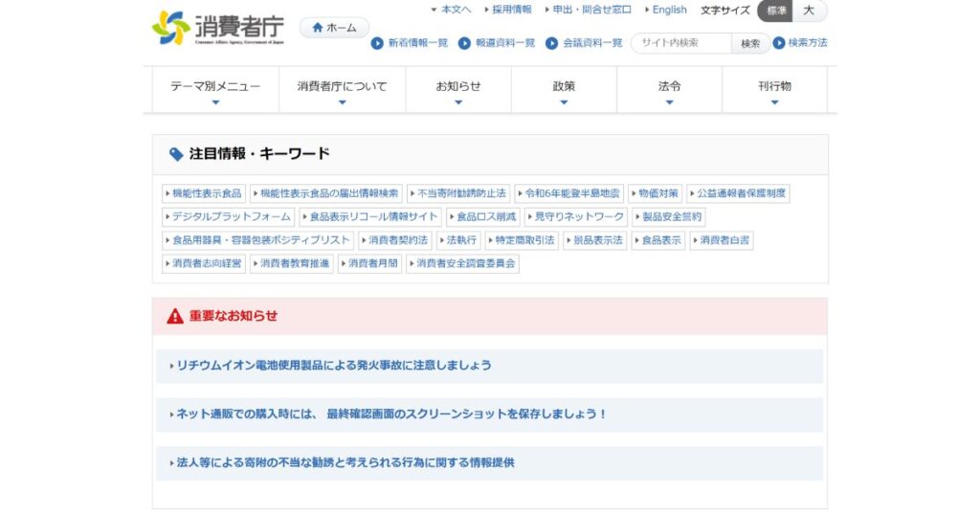
Task: Click circle arrow icon beside 報道資料一覧
Action: [464, 43]
